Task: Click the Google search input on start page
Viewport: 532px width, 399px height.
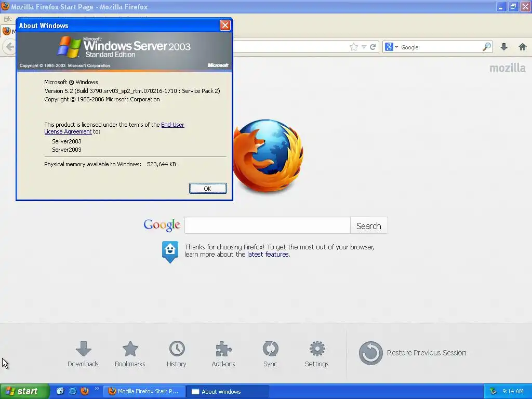Action: (268, 225)
